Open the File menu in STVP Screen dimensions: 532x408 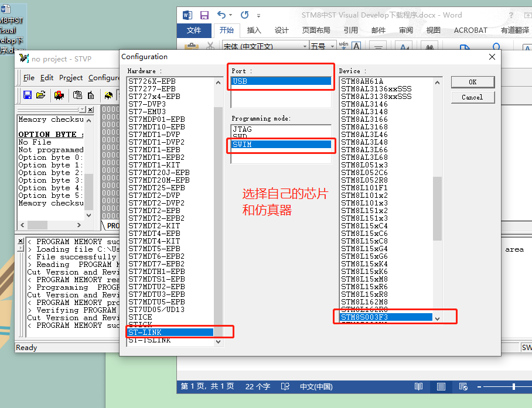pyautogui.click(x=29, y=78)
